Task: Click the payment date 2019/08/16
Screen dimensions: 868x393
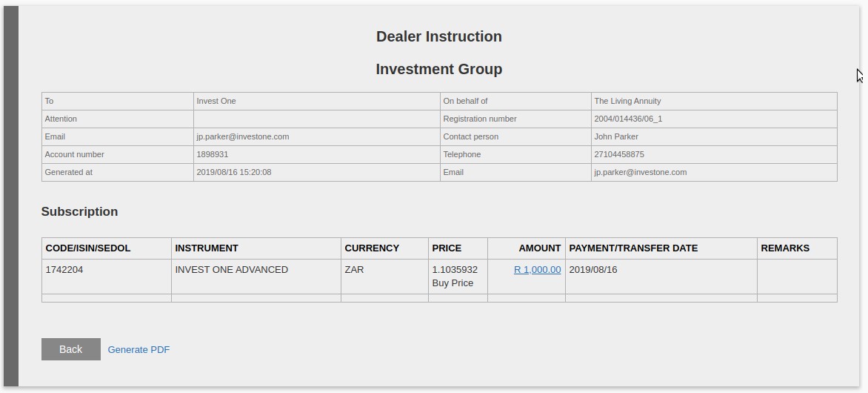Action: tap(593, 270)
